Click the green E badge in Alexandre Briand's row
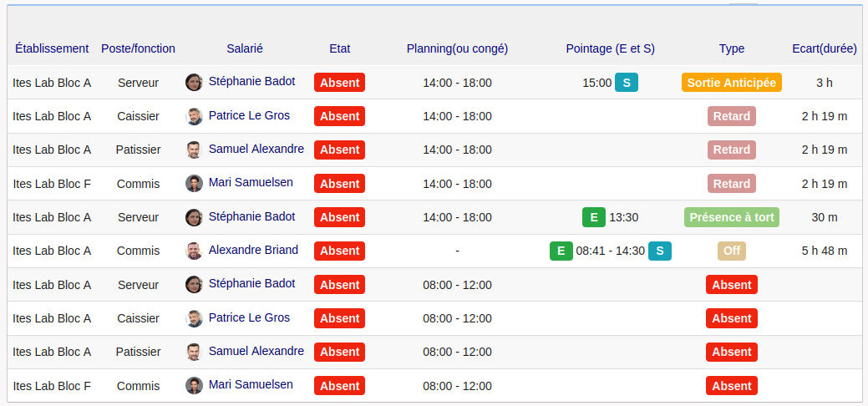 point(561,251)
